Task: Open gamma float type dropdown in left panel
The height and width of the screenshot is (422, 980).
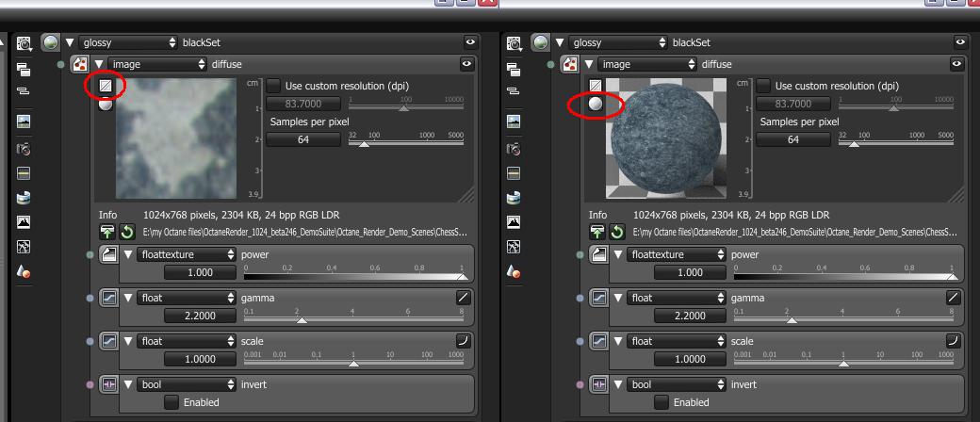Action: (187, 299)
